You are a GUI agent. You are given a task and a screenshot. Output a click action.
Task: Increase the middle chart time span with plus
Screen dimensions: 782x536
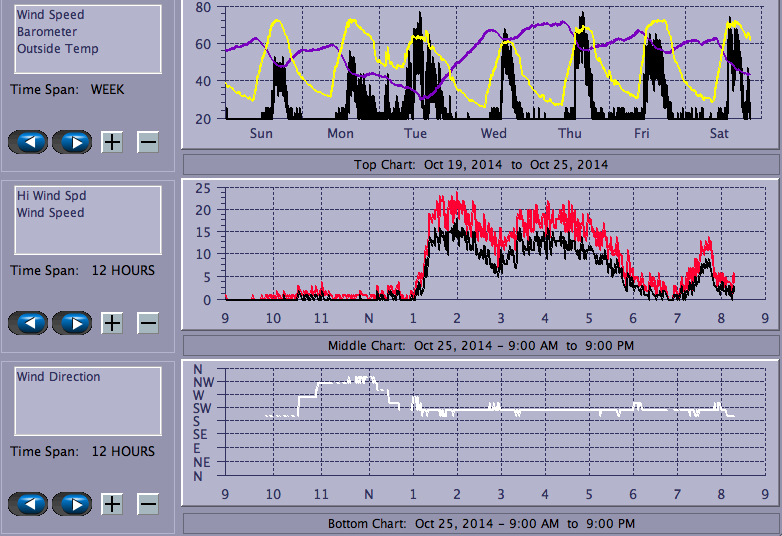click(x=112, y=323)
